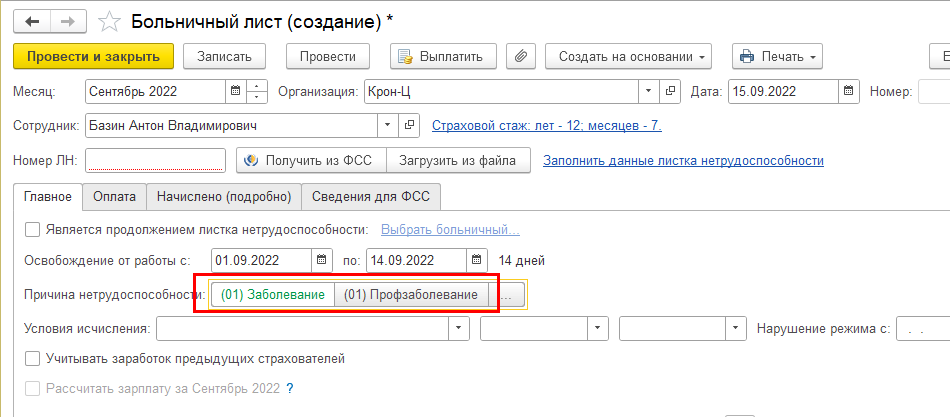The width and height of the screenshot is (950, 417).
Task: Click the Провести и закрыть button
Action: (94, 57)
